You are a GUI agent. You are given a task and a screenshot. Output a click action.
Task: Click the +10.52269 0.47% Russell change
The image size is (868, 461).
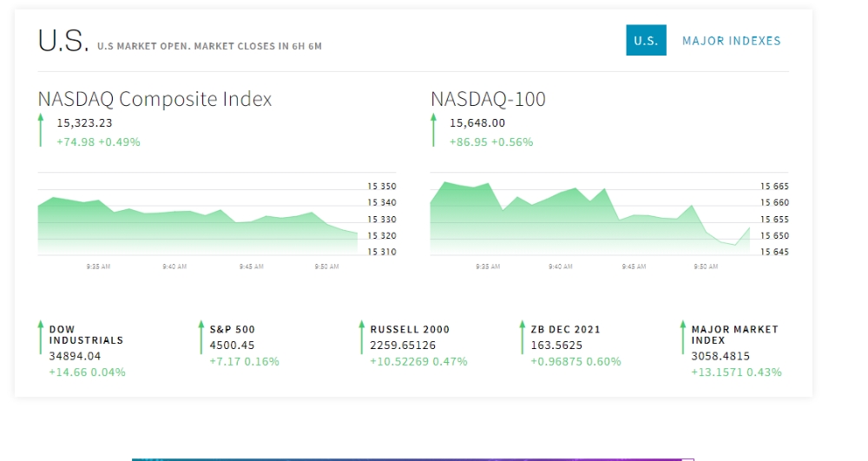point(418,362)
